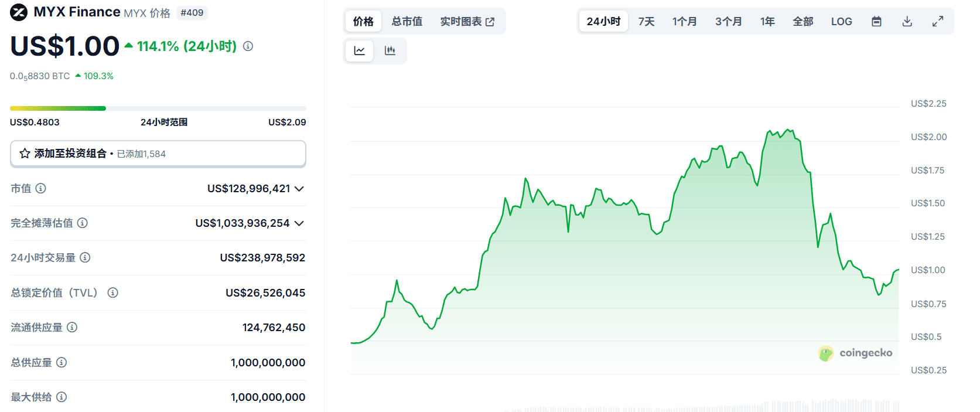Image resolution: width=980 pixels, height=412 pixels.
Task: Show info for 总供应量
Action: click(62, 362)
